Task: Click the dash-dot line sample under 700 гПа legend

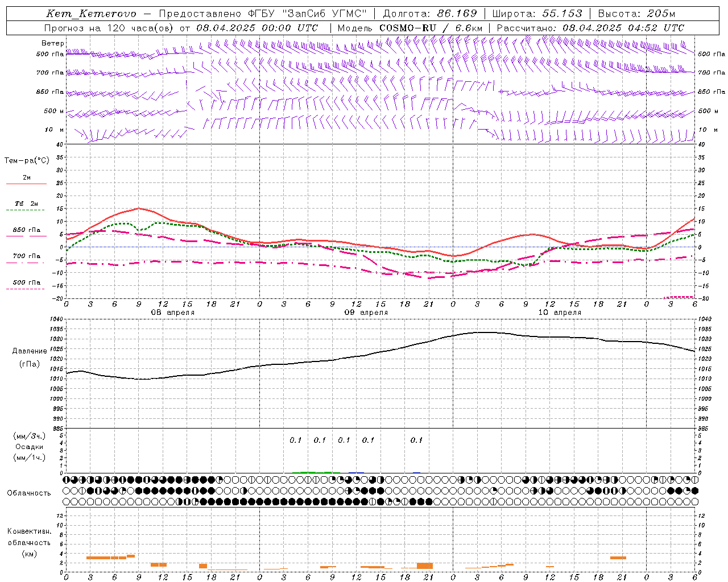Action: (26, 263)
